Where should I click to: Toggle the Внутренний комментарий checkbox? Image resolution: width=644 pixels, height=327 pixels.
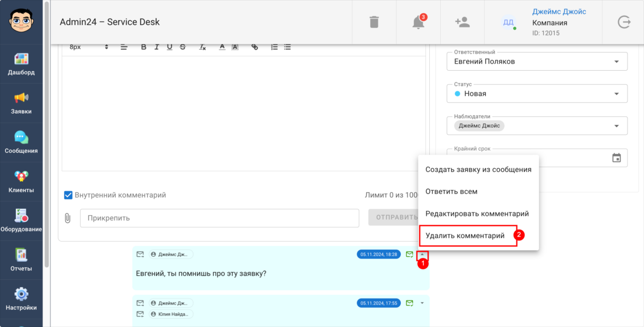(x=68, y=195)
